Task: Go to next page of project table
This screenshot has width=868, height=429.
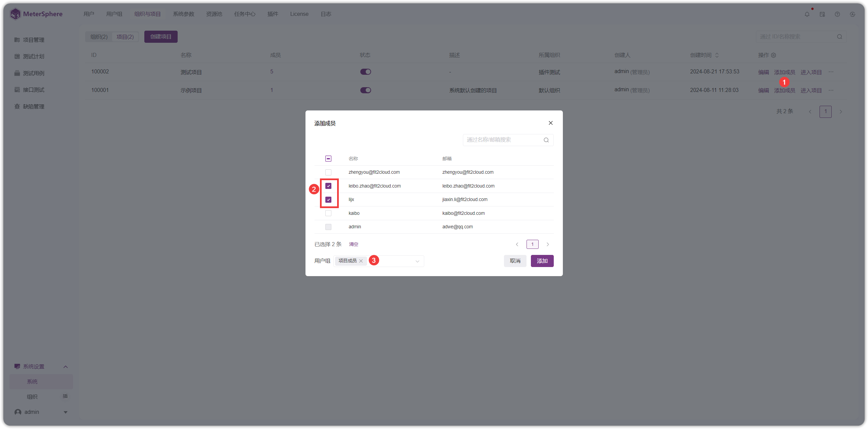Action: (x=841, y=112)
